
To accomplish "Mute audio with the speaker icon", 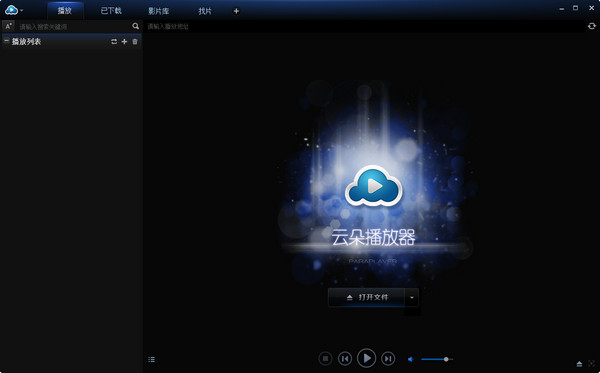I will pyautogui.click(x=411, y=359).
